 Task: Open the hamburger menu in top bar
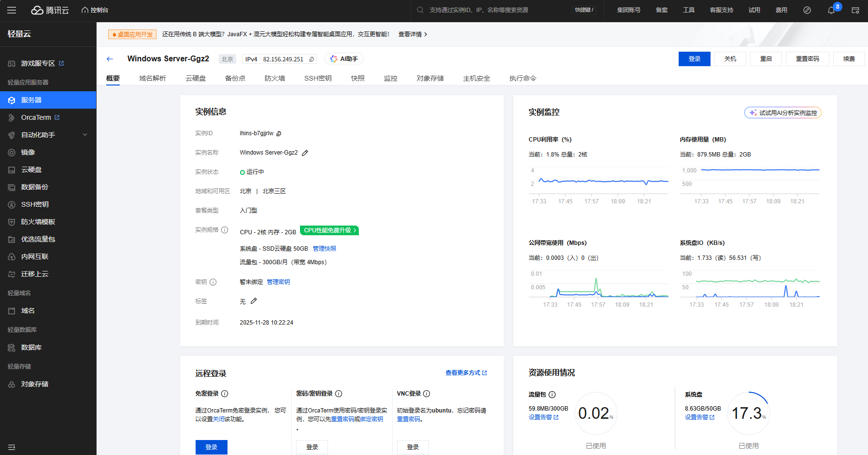tap(12, 10)
